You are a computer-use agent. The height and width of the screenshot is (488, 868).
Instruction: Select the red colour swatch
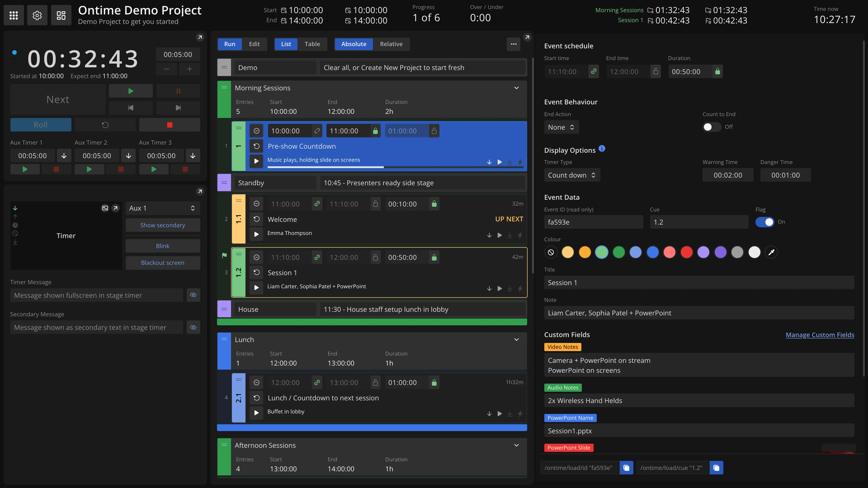tap(686, 252)
